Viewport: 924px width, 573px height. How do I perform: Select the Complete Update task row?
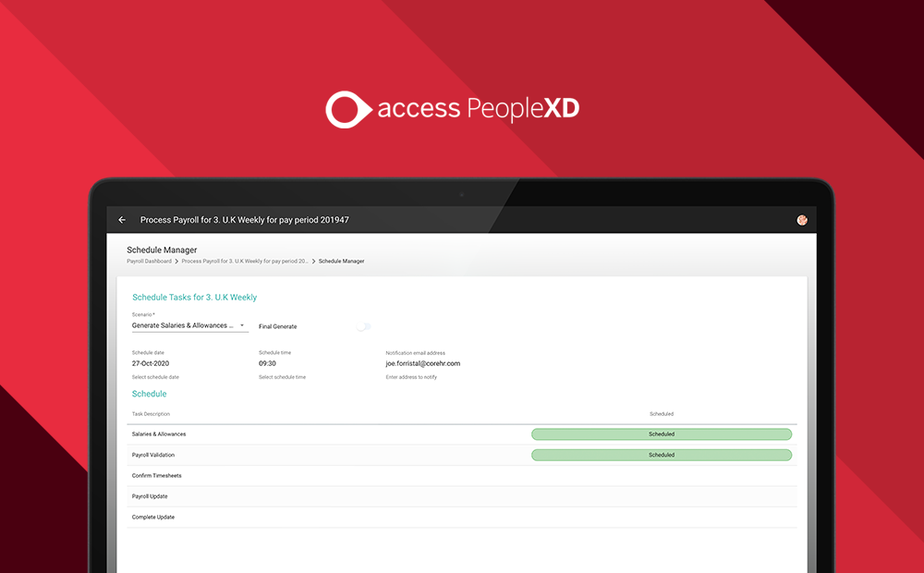pyautogui.click(x=461, y=517)
